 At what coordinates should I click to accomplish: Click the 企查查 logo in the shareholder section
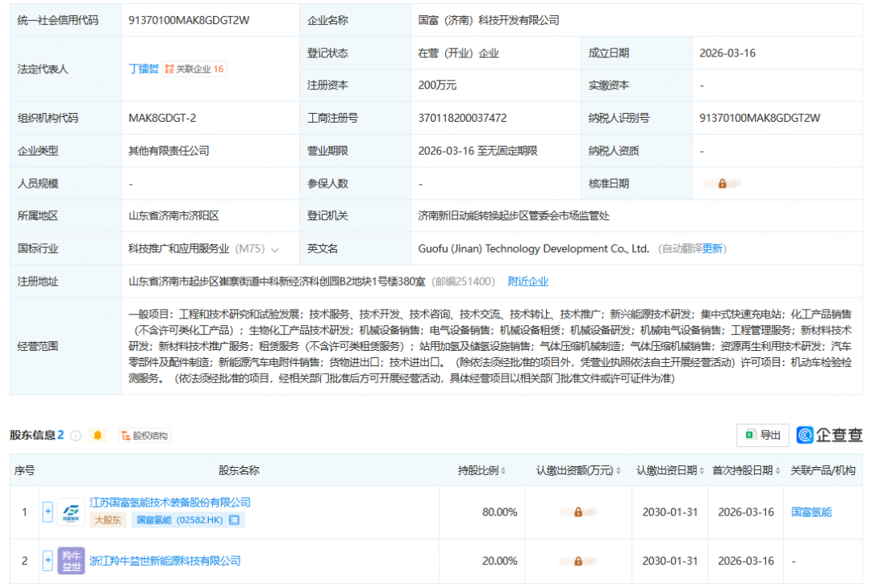[x=830, y=436]
